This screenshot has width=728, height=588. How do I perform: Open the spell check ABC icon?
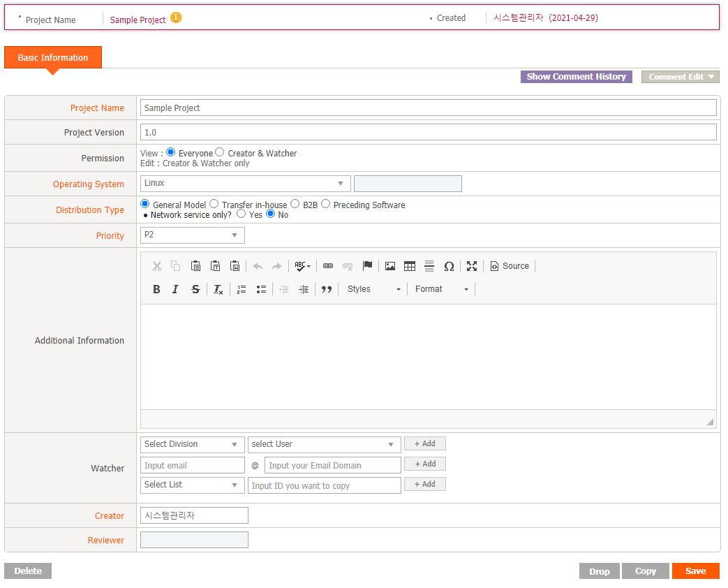[302, 266]
